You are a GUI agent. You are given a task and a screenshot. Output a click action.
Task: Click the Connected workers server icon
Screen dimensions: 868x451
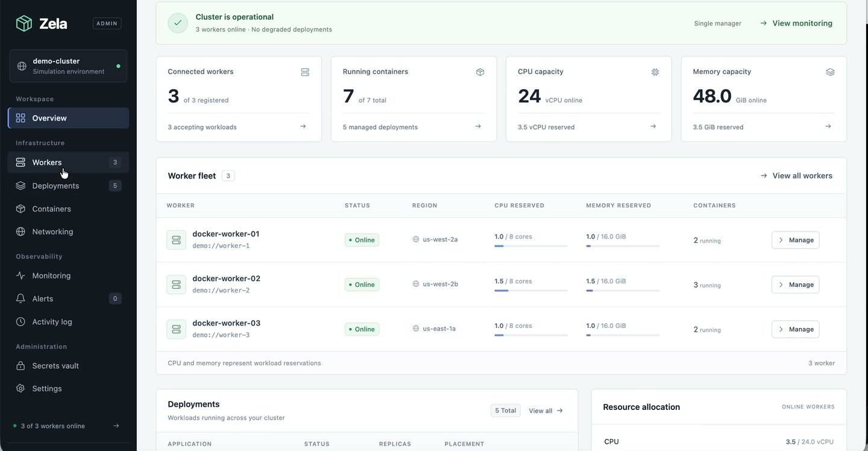pos(305,72)
